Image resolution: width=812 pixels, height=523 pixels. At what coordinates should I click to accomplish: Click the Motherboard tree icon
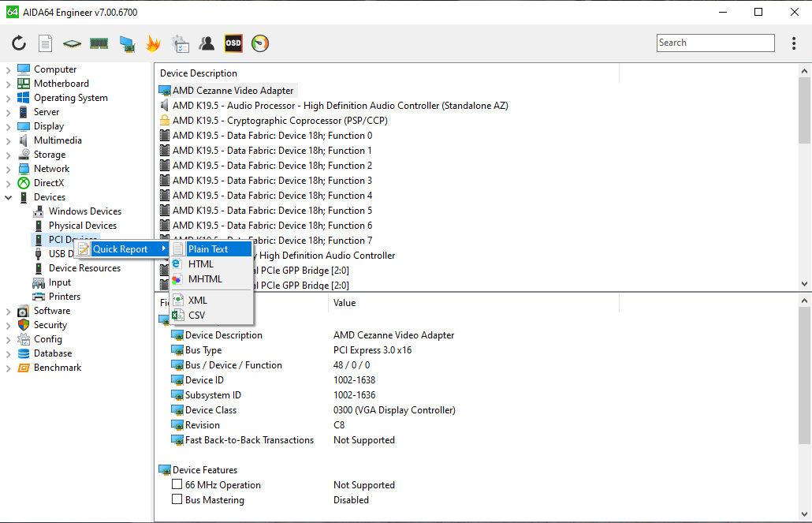(x=24, y=84)
